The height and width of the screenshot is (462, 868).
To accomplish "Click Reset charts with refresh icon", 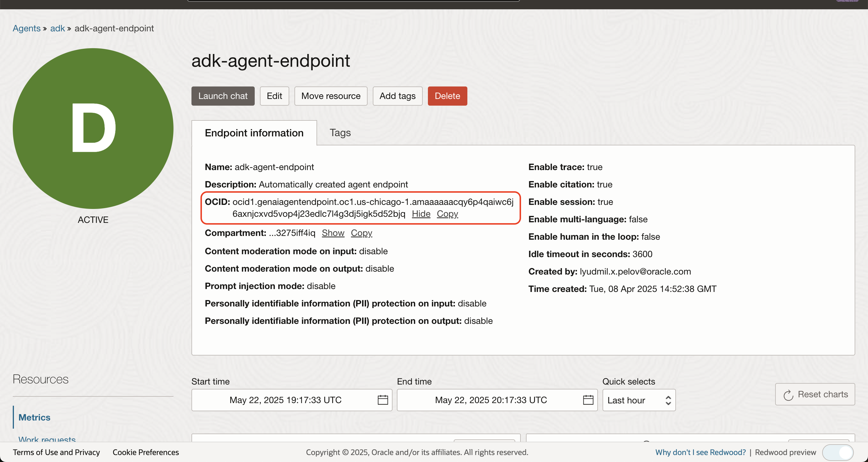I will (x=815, y=394).
